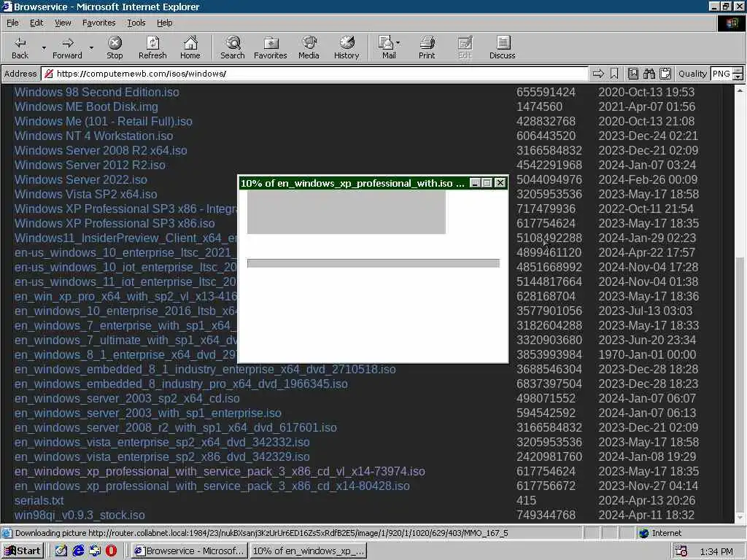Open Windows Vista SP2 x64.iso link
This screenshot has height=560, width=747.
click(x=86, y=194)
